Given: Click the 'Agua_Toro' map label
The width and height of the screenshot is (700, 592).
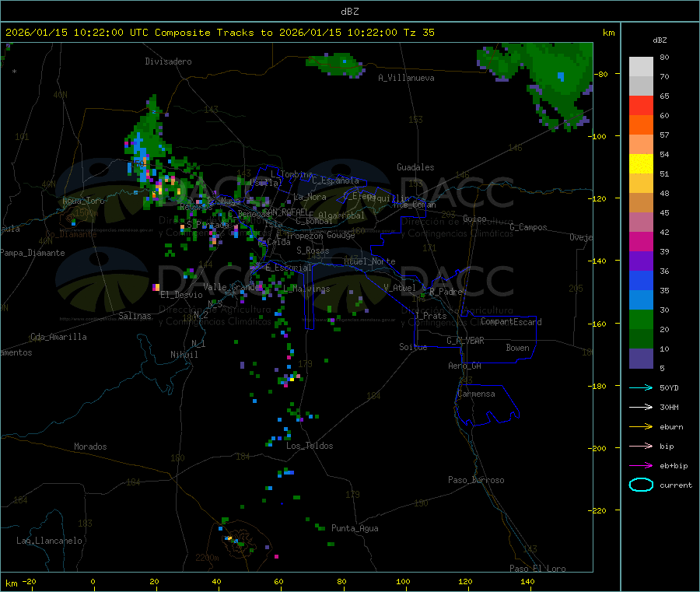Looking at the screenshot, I should (83, 201).
